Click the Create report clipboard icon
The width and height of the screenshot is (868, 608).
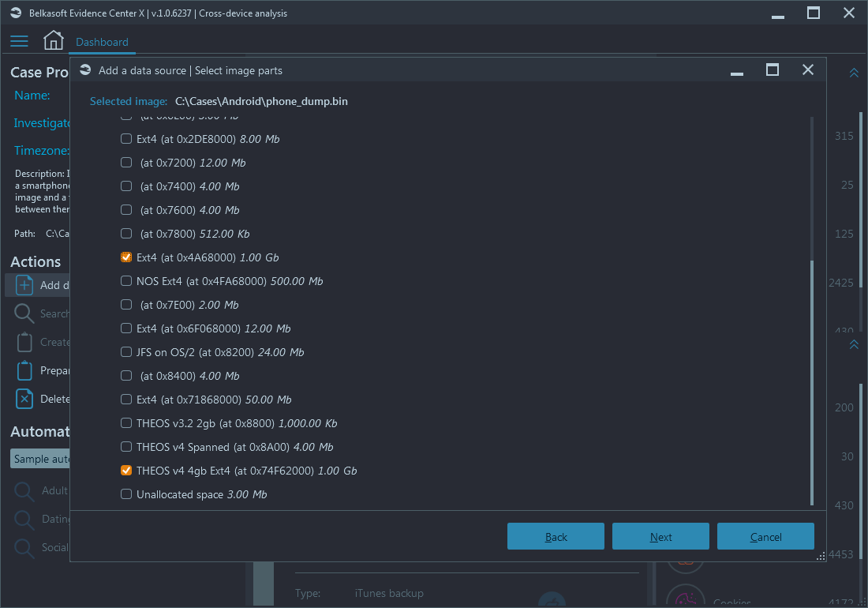[24, 342]
